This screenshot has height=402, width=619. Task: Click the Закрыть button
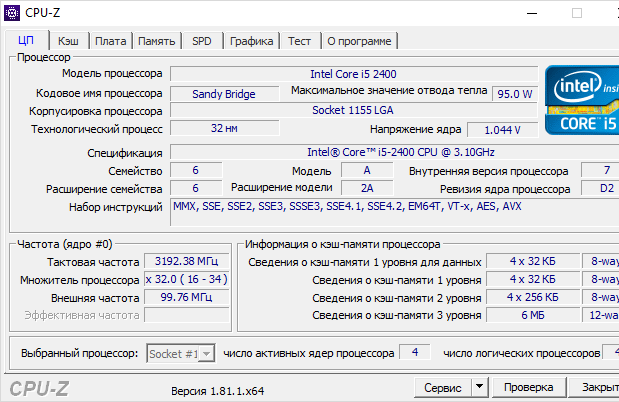point(594,387)
